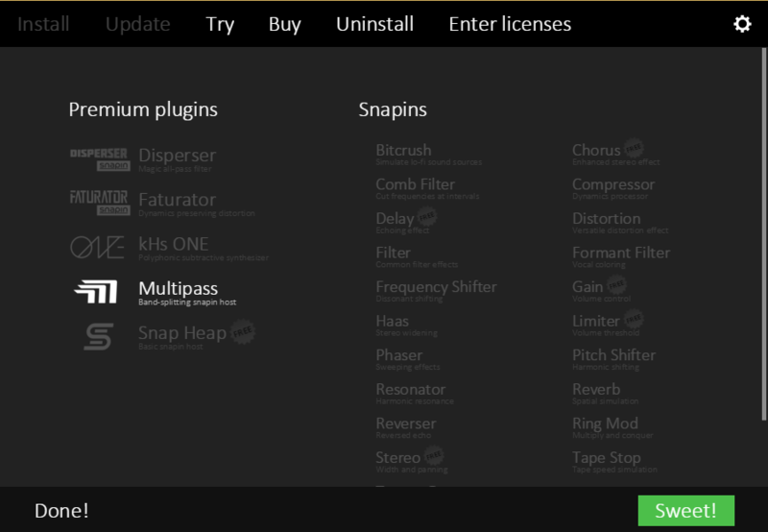Image resolution: width=768 pixels, height=532 pixels.
Task: Select the Tape Stop snapin
Action: 606,458
